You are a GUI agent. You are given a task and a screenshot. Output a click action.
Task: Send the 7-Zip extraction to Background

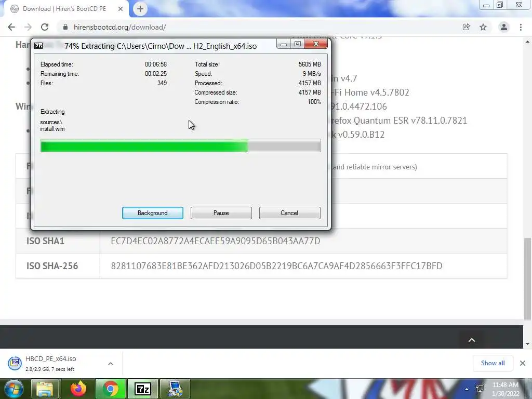(x=153, y=213)
